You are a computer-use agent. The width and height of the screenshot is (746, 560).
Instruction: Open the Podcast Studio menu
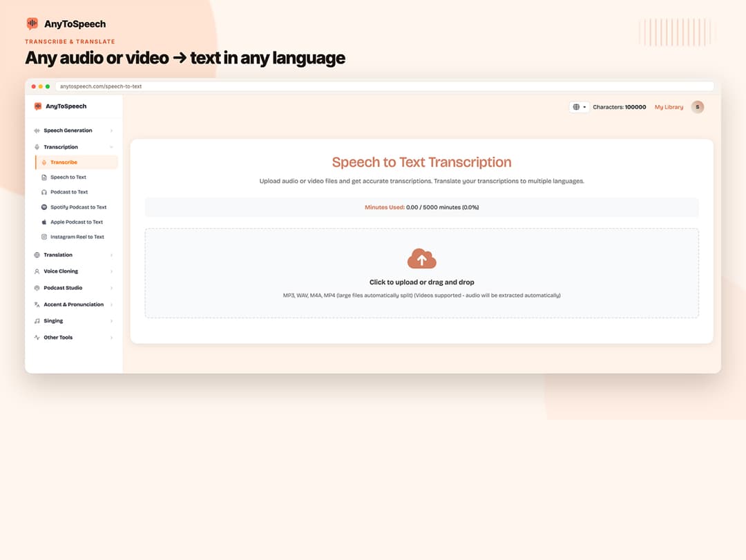click(x=73, y=288)
